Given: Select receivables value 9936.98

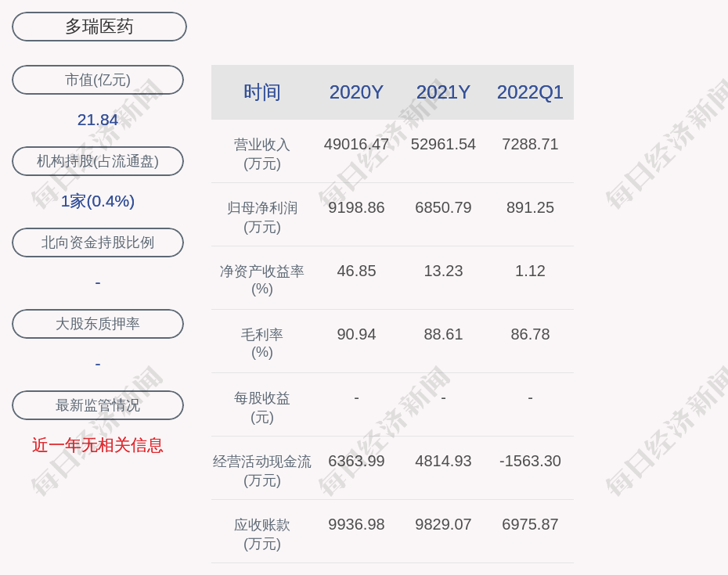Looking at the screenshot, I should pos(356,524).
